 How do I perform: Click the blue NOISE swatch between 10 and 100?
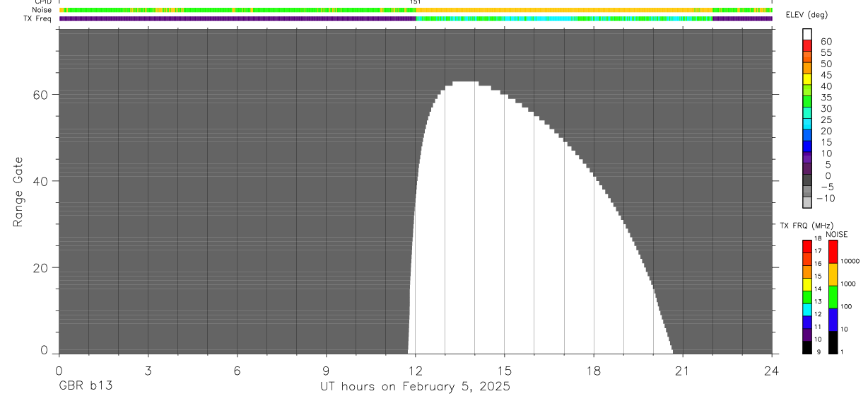(833, 320)
